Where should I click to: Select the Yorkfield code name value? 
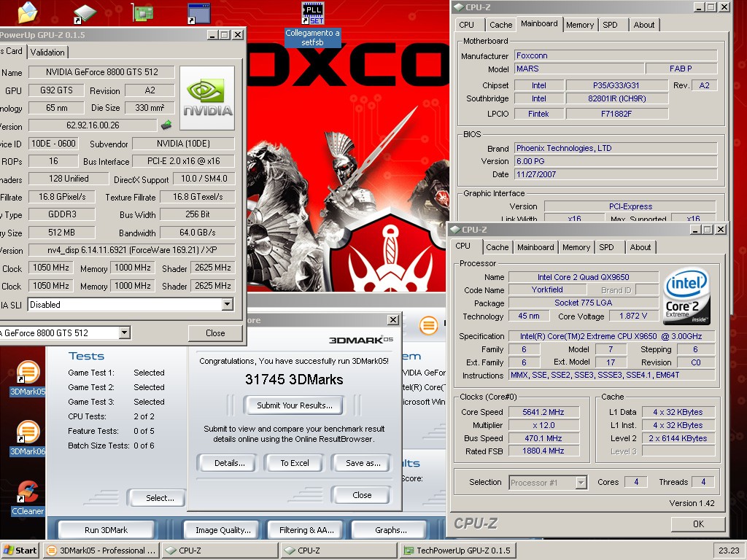[x=547, y=289]
